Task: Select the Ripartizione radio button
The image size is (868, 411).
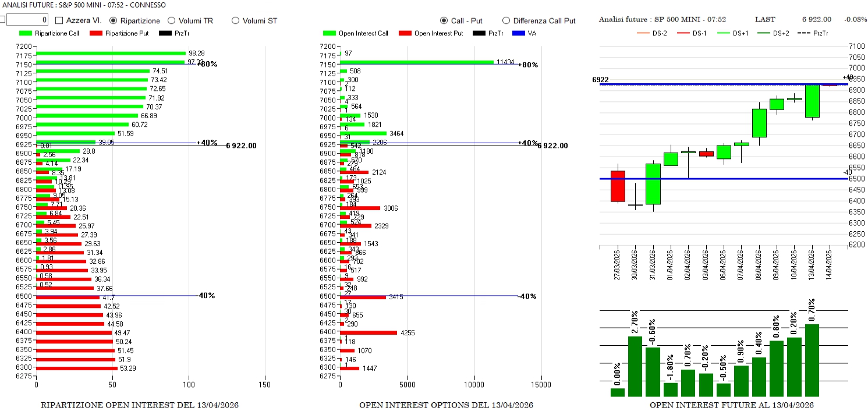Action: point(114,20)
